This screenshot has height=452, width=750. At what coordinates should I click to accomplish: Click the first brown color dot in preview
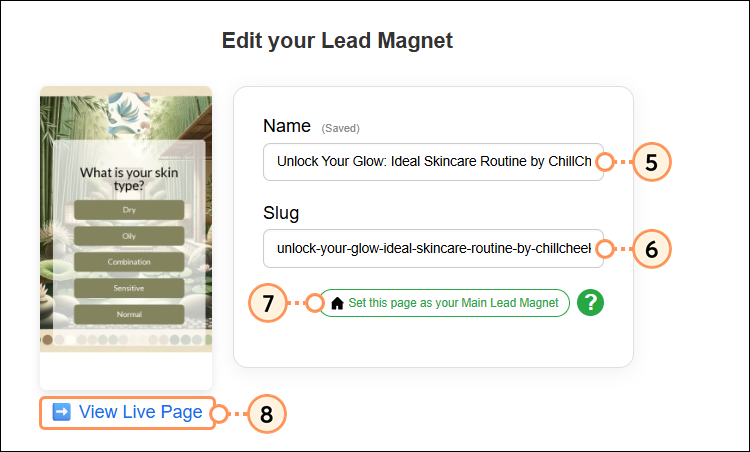(47, 340)
